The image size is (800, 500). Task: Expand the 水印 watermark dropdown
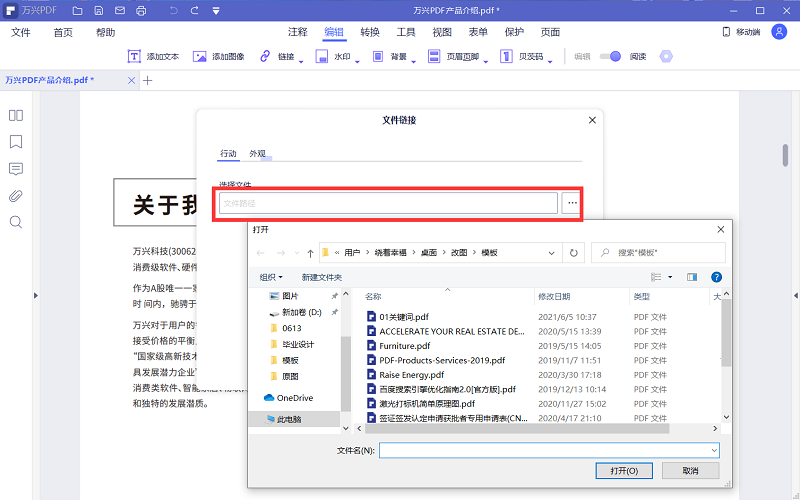tap(342, 57)
